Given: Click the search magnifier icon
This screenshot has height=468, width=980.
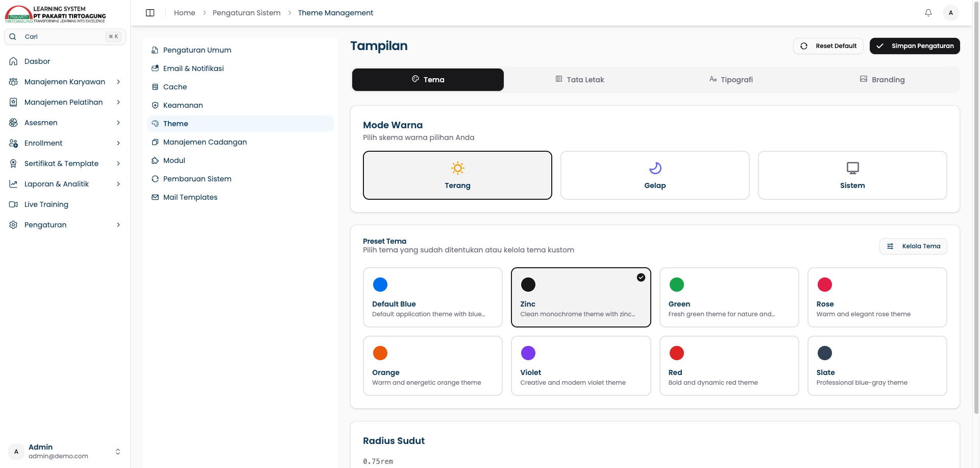Looking at the screenshot, I should (13, 37).
